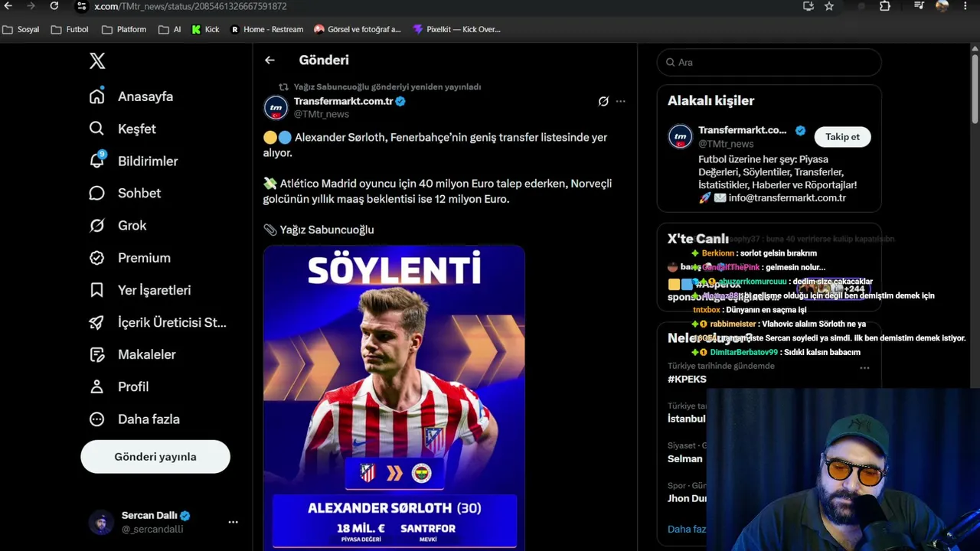
Task: Open the Görsel ve fotoğraf bookmark
Action: click(x=358, y=30)
